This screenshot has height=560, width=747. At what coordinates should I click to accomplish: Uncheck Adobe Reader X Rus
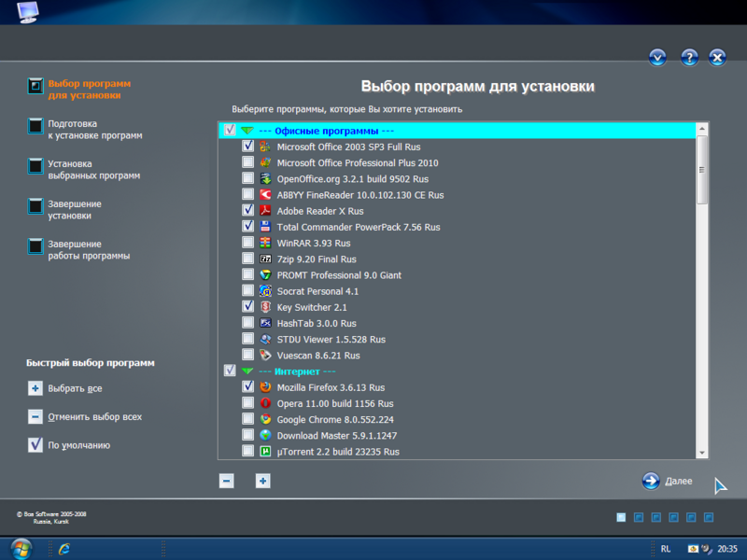point(247,211)
